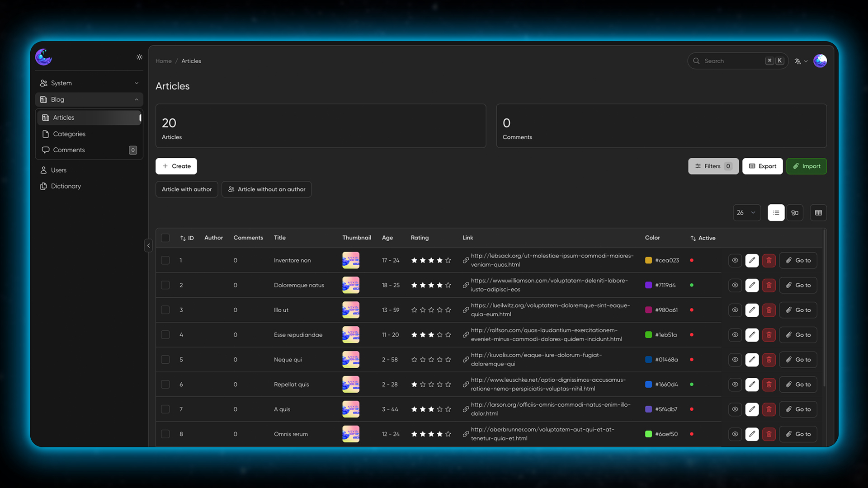Tick the checkbox for Illo ut row
Viewport: 868px width, 488px height.
pos(165,310)
